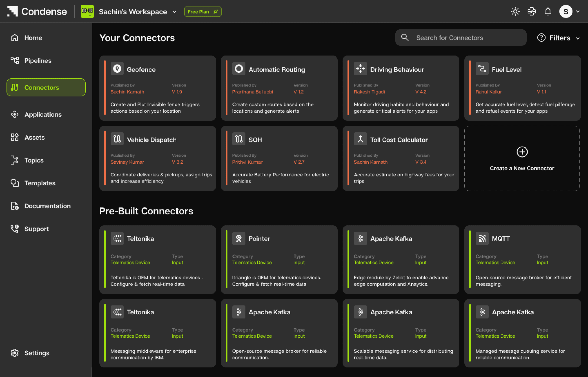Click the Free Plan upgrade button
Image resolution: width=588 pixels, height=377 pixels.
(x=203, y=12)
